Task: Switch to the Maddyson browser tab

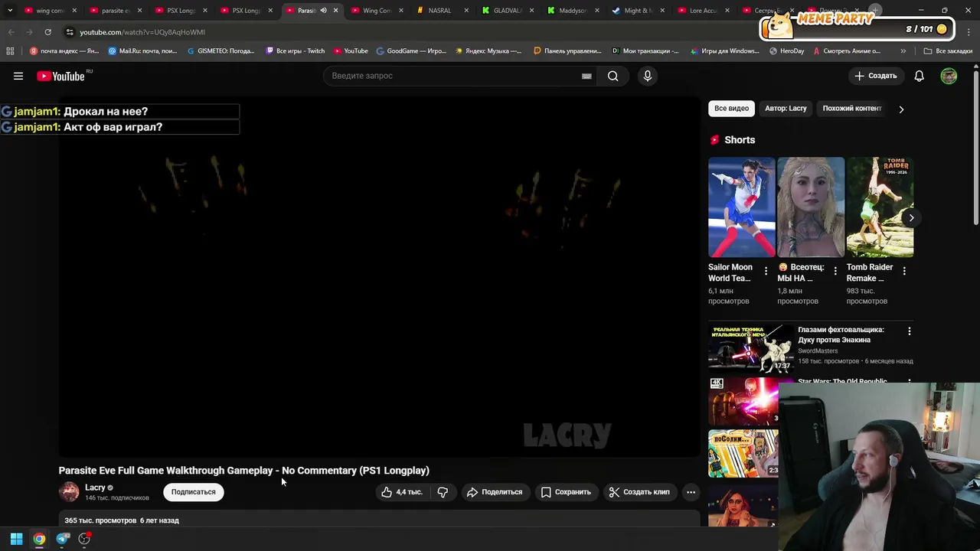Action: [x=571, y=11]
